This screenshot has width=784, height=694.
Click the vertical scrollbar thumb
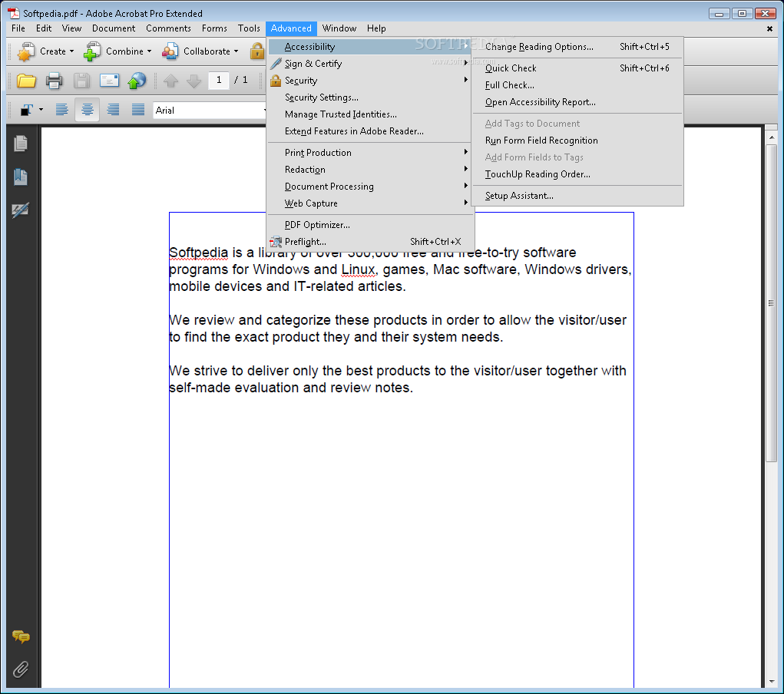772,303
